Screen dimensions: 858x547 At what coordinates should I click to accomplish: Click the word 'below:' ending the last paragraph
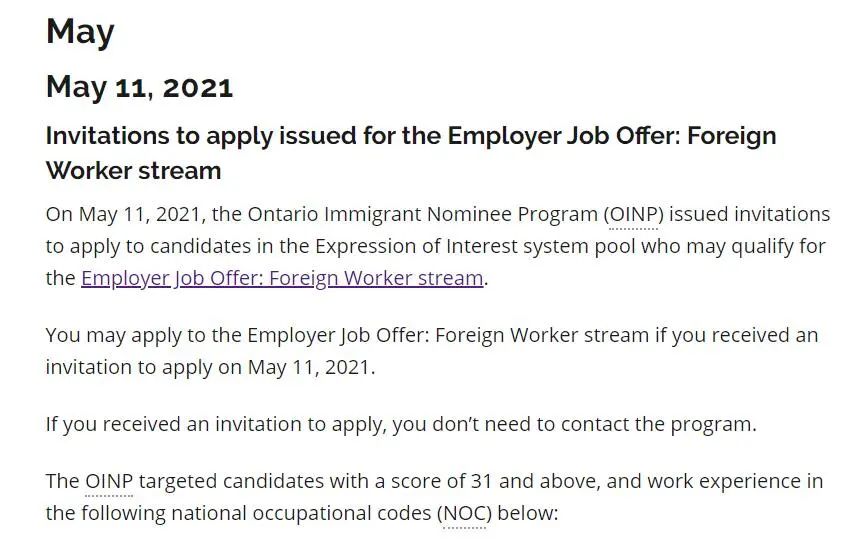coord(527,513)
